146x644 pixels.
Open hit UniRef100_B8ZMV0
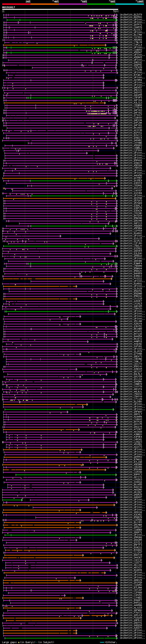131,17
